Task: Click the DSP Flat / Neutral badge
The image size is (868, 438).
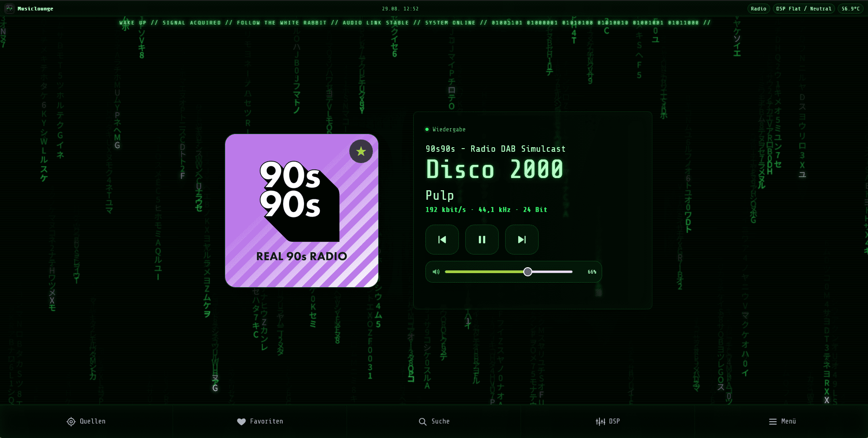Action: 804,9
